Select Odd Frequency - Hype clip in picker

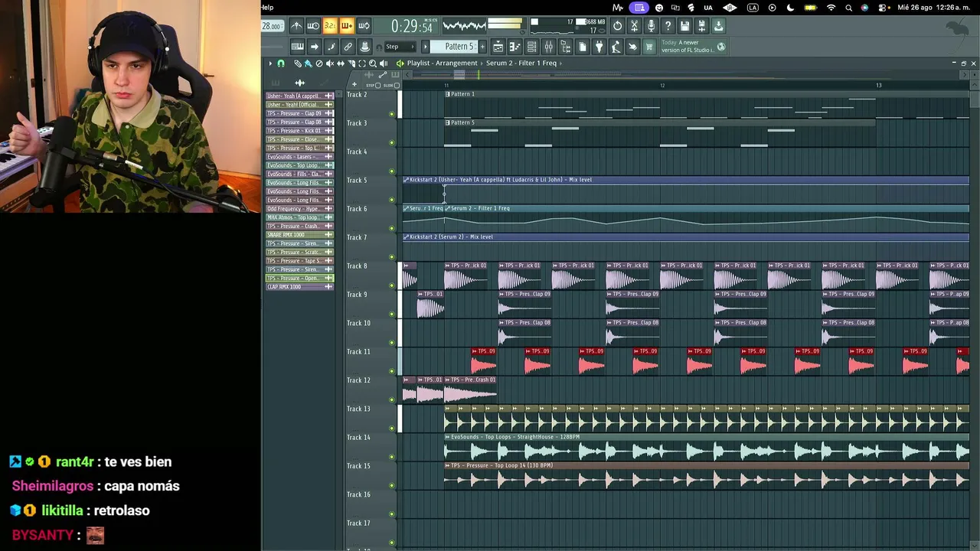coord(299,209)
